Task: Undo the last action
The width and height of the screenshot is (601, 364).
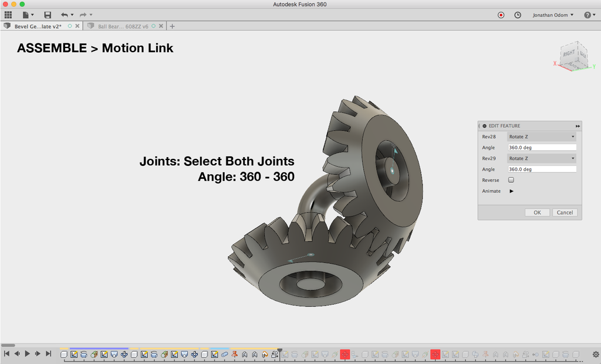Action: [65, 15]
